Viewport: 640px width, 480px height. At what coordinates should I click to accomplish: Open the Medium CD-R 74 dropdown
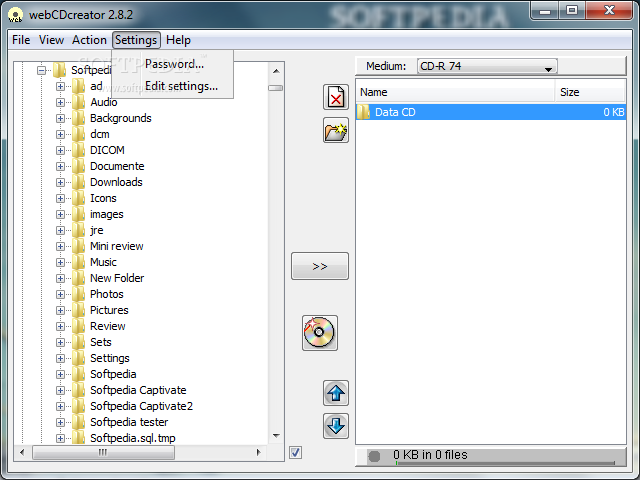[487, 66]
